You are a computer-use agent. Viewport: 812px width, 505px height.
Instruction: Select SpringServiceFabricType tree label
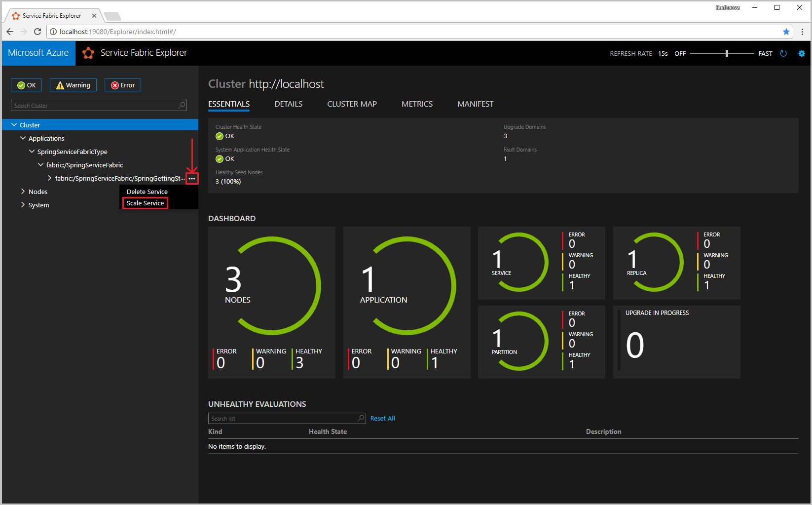[72, 152]
